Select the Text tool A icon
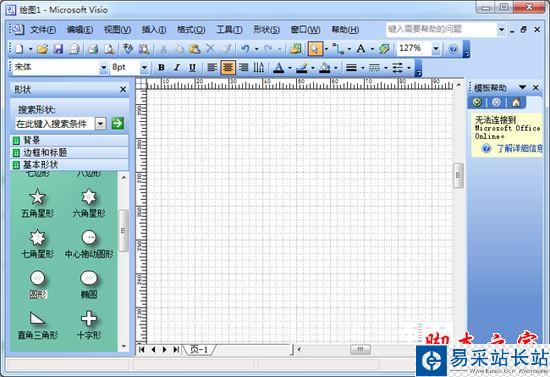Viewport: 550px width, 377px height. click(x=361, y=49)
